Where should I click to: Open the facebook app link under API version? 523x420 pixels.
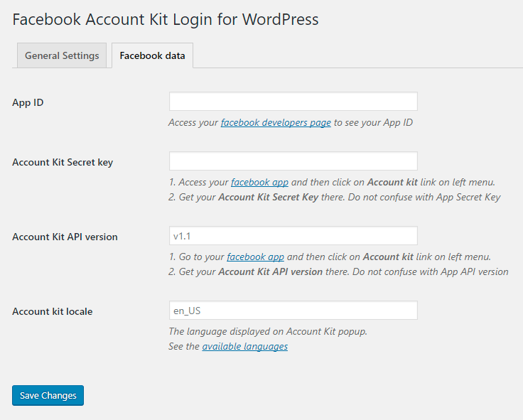(256, 257)
